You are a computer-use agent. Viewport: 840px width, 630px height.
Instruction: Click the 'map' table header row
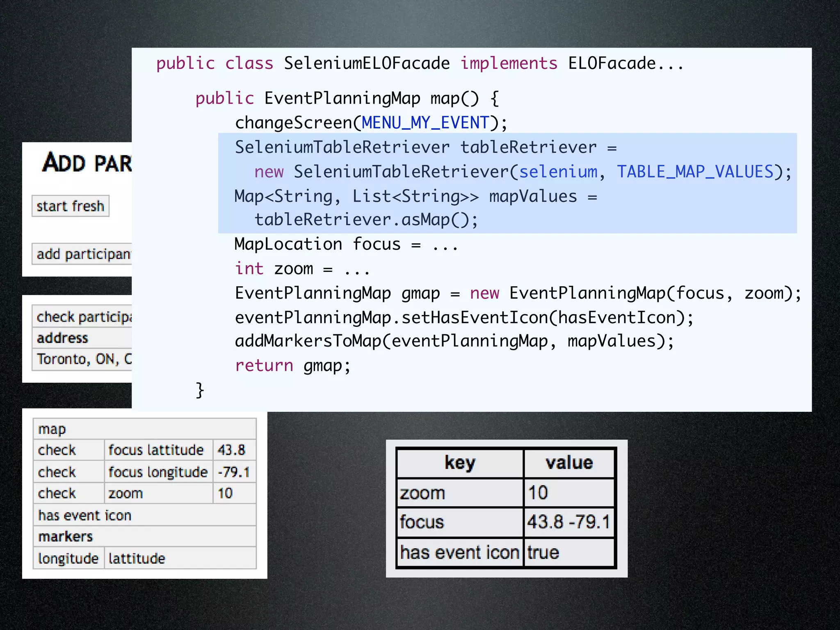145,429
